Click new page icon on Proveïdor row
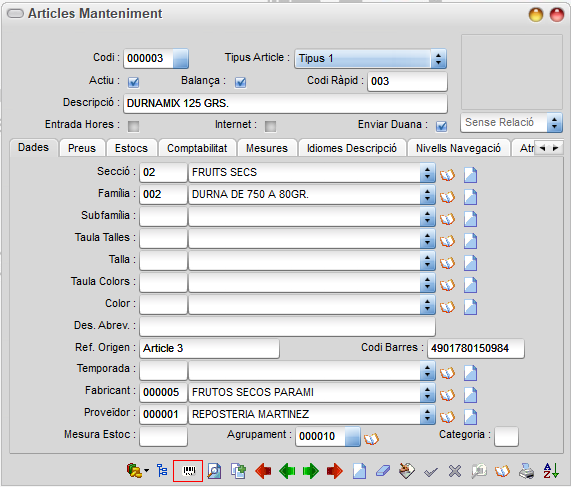Image resolution: width=571 pixels, height=487 pixels. (x=470, y=417)
